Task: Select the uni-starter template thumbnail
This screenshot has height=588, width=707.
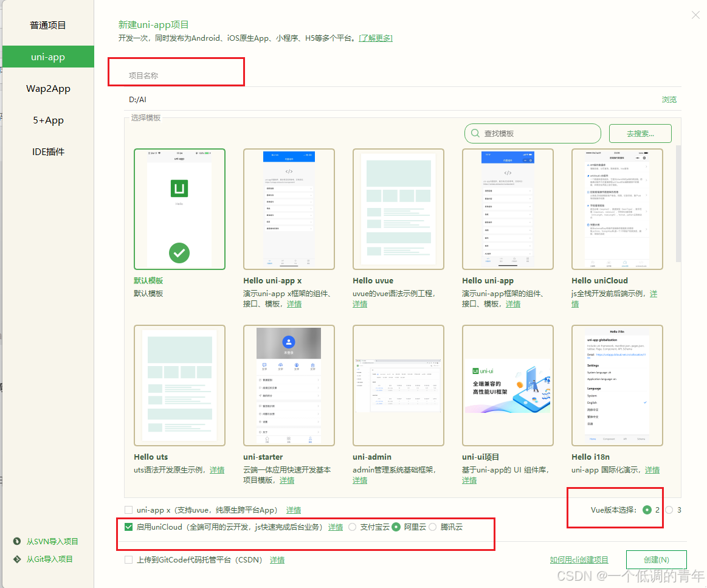Action: 289,386
